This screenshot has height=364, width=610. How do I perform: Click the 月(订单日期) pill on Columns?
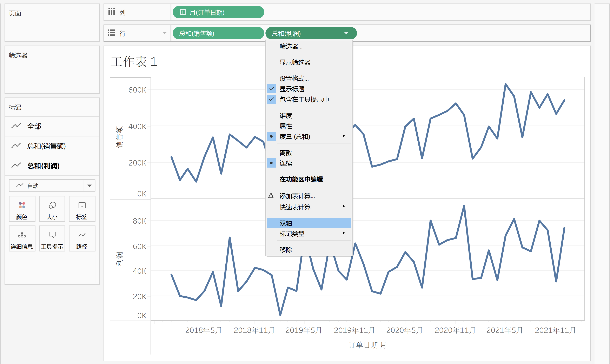[x=218, y=12]
